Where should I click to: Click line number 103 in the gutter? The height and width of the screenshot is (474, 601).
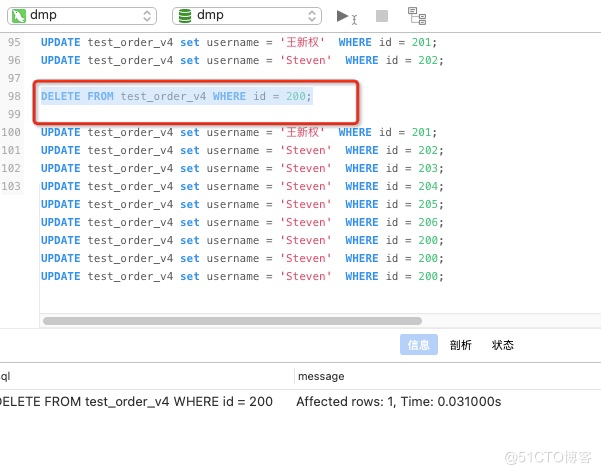(x=11, y=186)
